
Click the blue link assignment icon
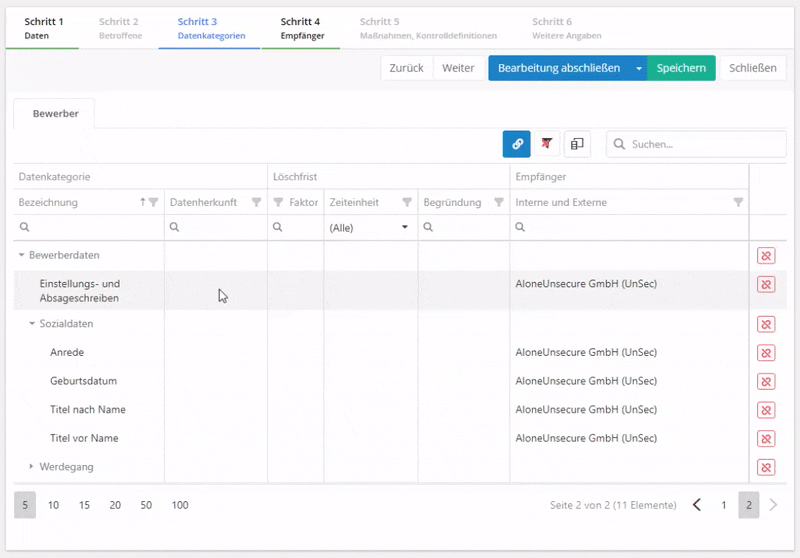(516, 144)
